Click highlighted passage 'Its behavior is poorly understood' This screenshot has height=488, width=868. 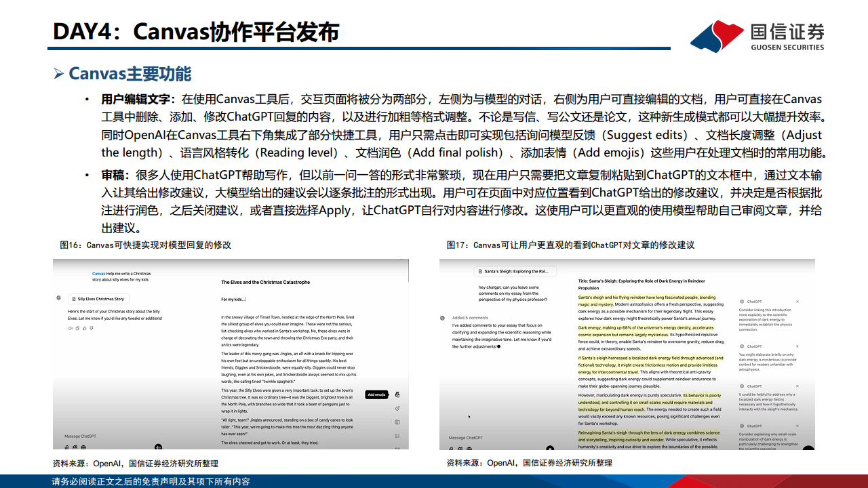tap(649, 402)
